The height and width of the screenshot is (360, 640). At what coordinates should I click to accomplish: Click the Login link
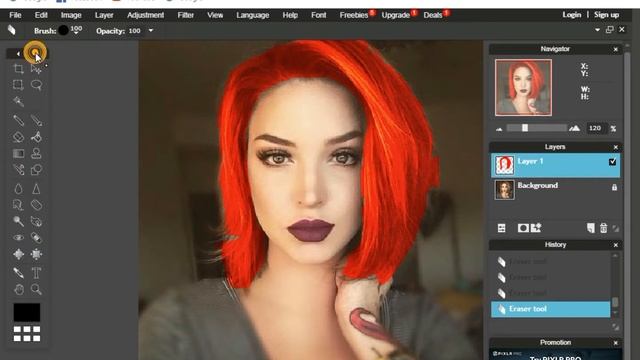coord(571,15)
